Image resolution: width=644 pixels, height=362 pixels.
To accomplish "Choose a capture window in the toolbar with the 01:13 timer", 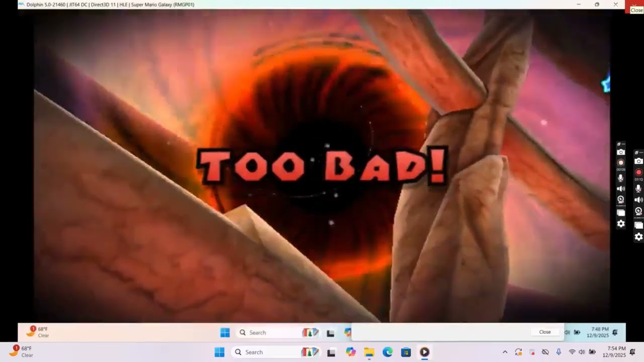I will pyautogui.click(x=638, y=225).
